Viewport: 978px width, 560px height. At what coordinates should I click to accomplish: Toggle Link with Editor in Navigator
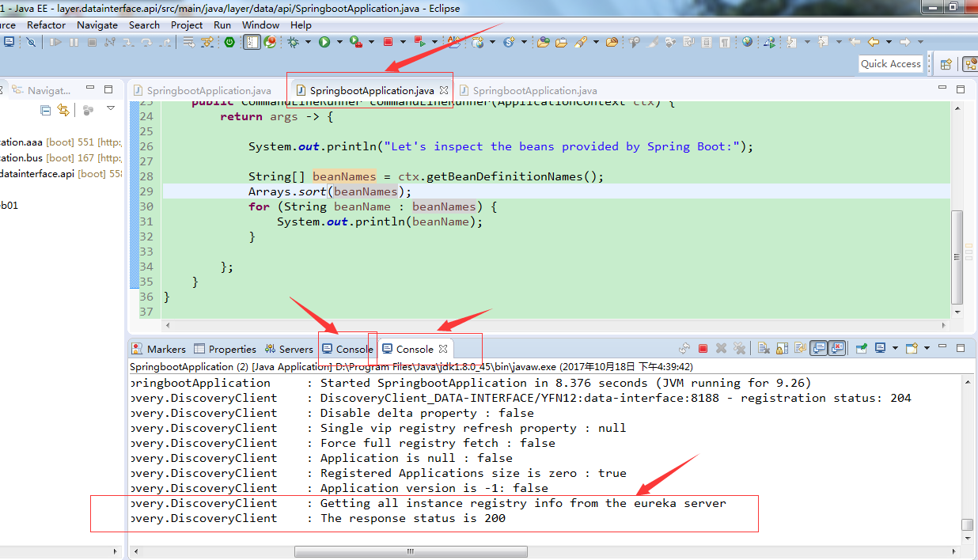click(63, 110)
